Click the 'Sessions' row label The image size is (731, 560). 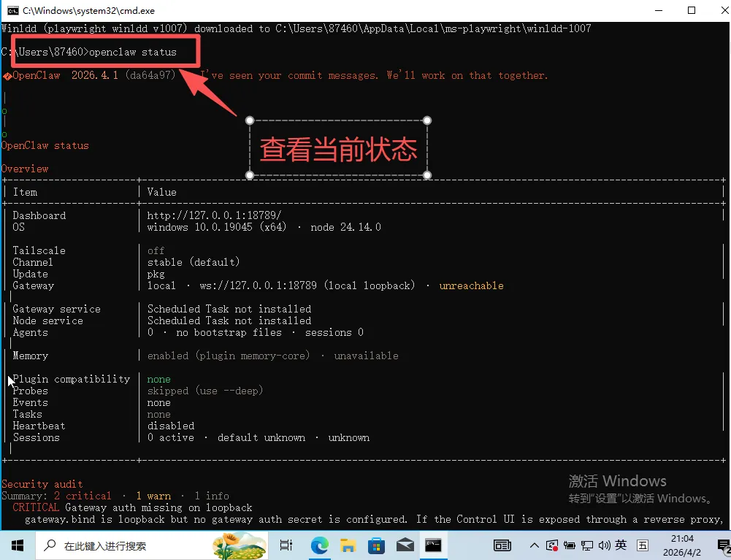point(37,437)
